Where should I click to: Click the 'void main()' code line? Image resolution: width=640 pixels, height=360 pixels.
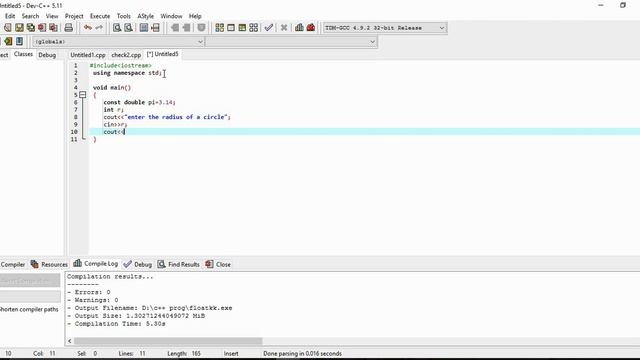point(111,87)
